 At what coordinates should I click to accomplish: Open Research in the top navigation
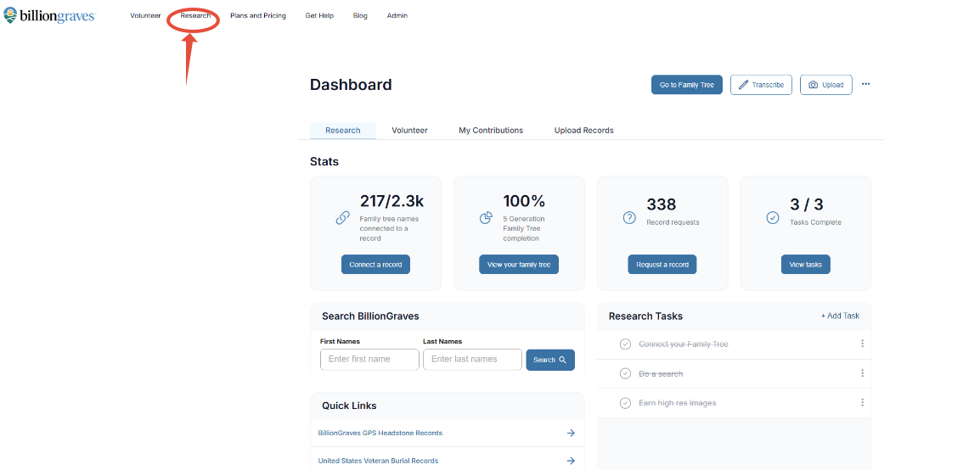click(x=195, y=15)
